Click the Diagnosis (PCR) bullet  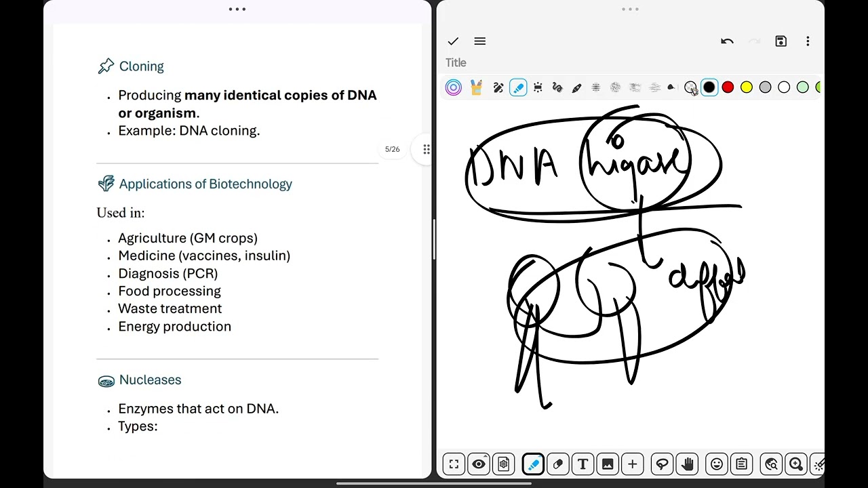click(x=168, y=273)
